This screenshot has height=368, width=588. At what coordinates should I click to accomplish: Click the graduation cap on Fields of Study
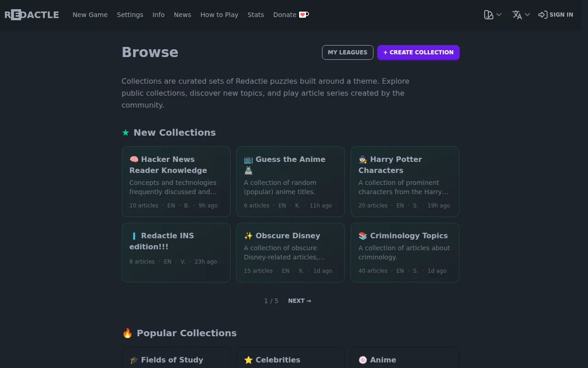tap(134, 360)
